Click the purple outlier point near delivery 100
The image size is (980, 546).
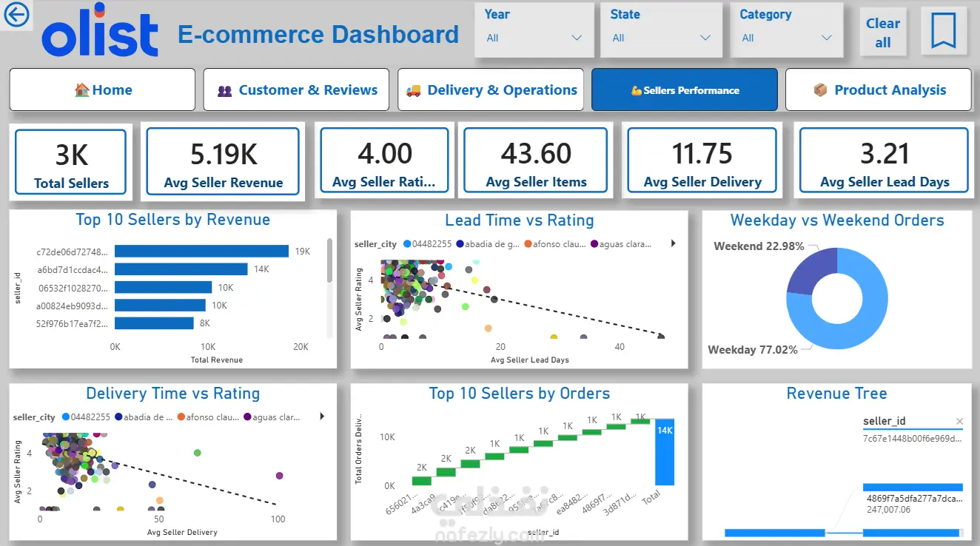pos(279,476)
